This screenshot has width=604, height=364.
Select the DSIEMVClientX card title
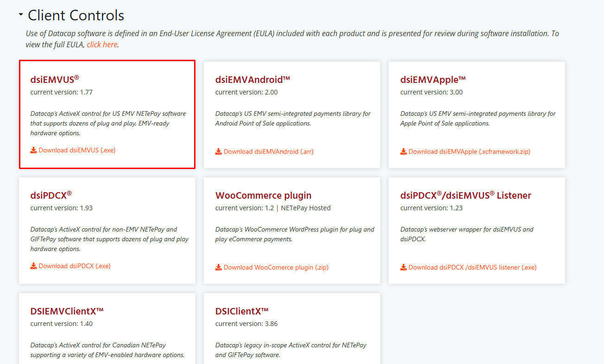pyautogui.click(x=67, y=311)
